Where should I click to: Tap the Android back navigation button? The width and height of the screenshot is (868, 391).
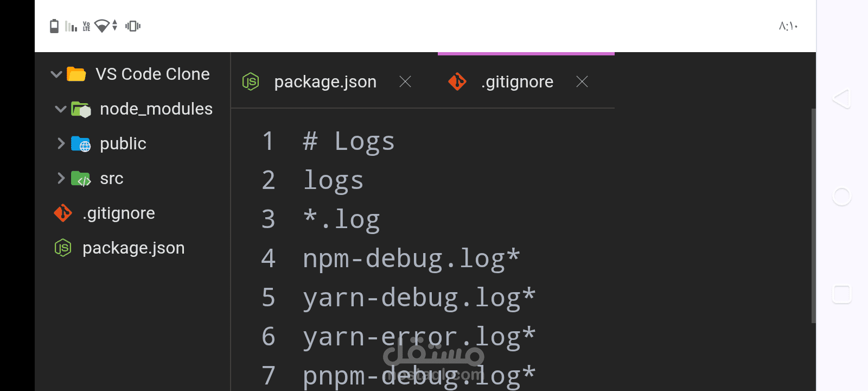(x=841, y=99)
